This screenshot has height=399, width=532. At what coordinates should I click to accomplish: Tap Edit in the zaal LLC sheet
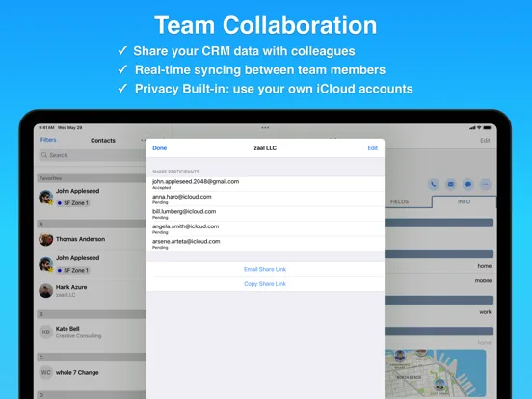pyautogui.click(x=373, y=148)
